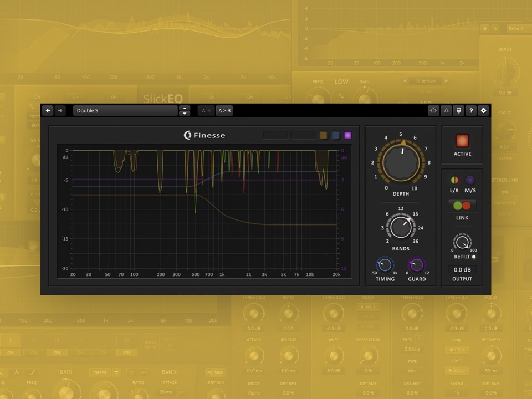The height and width of the screenshot is (399, 532).
Task: Select high-shelf filter shape icon in background EQ
Action: (32, 372)
